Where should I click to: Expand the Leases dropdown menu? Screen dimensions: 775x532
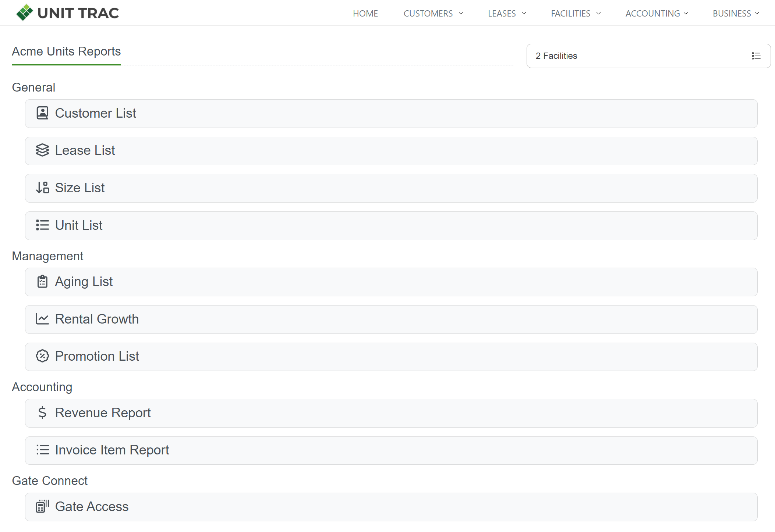click(x=507, y=14)
